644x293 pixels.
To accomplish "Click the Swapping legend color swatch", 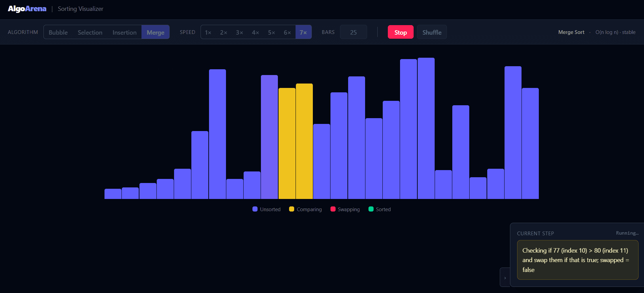I will pyautogui.click(x=333, y=209).
